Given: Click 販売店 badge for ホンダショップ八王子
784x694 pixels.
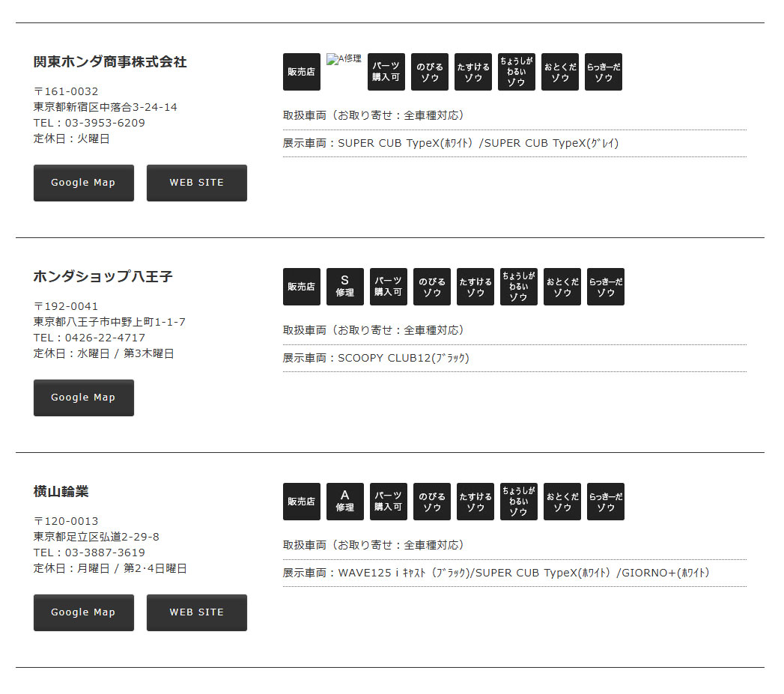Looking at the screenshot, I should [x=302, y=287].
